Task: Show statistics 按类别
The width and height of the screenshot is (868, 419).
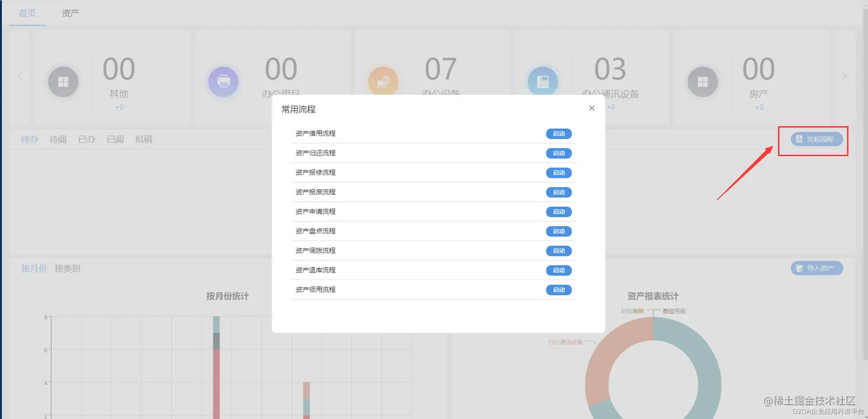Action: [x=68, y=268]
